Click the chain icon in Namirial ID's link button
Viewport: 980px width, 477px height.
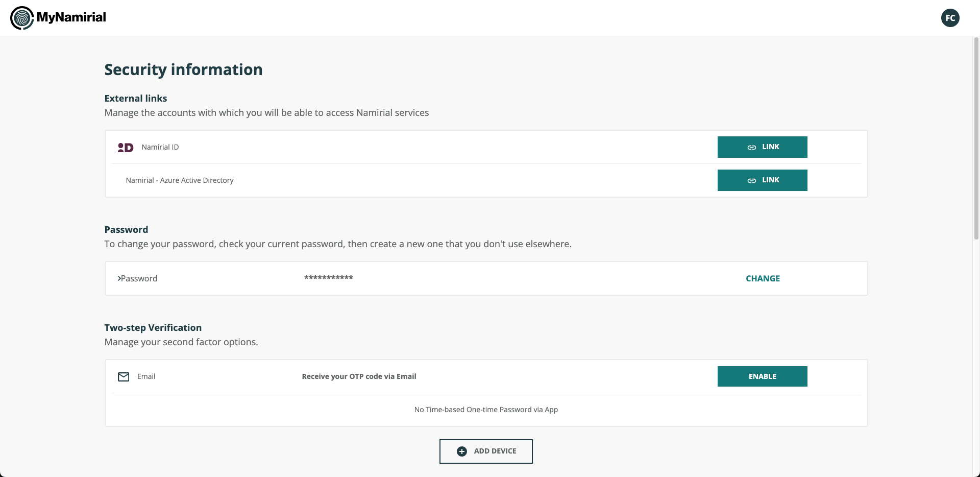point(751,148)
